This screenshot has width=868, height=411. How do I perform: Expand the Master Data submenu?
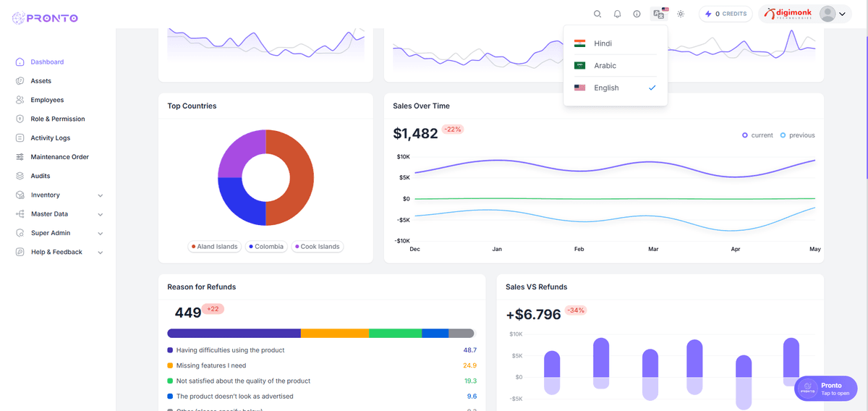101,214
